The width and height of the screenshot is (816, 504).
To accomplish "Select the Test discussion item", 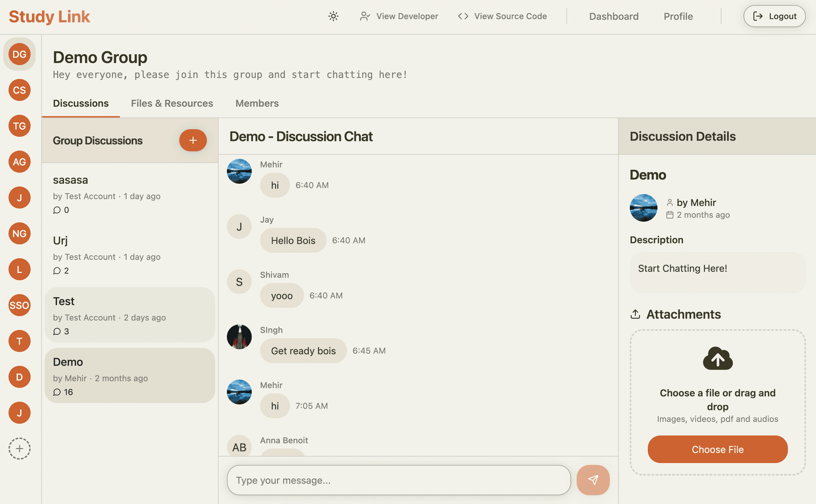I will [130, 315].
